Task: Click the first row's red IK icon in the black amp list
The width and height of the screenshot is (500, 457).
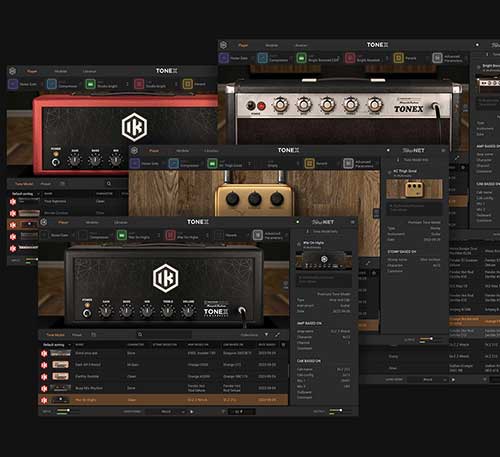Action: [44, 353]
